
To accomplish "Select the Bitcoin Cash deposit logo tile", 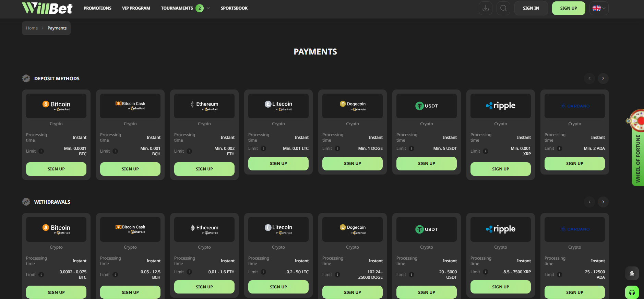I will click(x=130, y=106).
